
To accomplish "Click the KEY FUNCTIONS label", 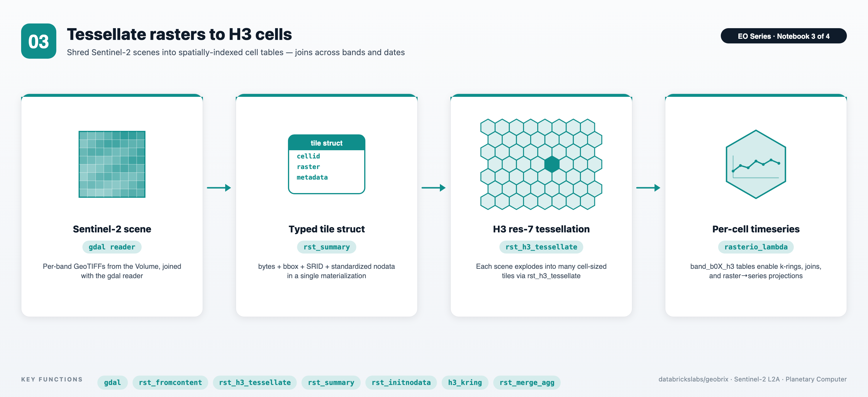I will pos(52,379).
